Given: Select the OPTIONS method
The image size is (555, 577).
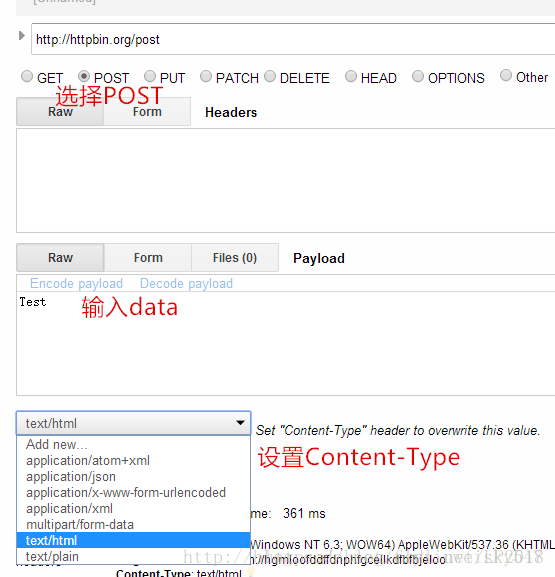Looking at the screenshot, I should [x=418, y=76].
